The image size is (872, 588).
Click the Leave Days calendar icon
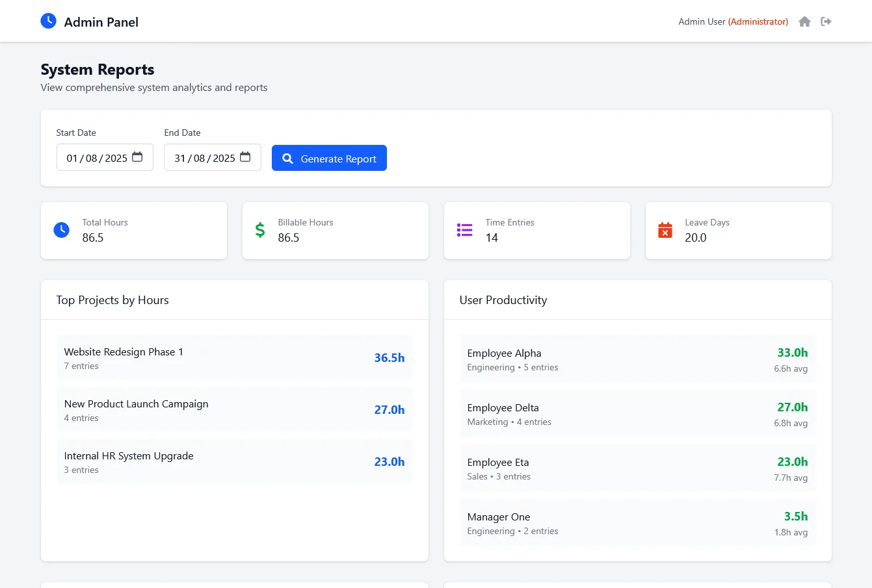[x=665, y=230]
